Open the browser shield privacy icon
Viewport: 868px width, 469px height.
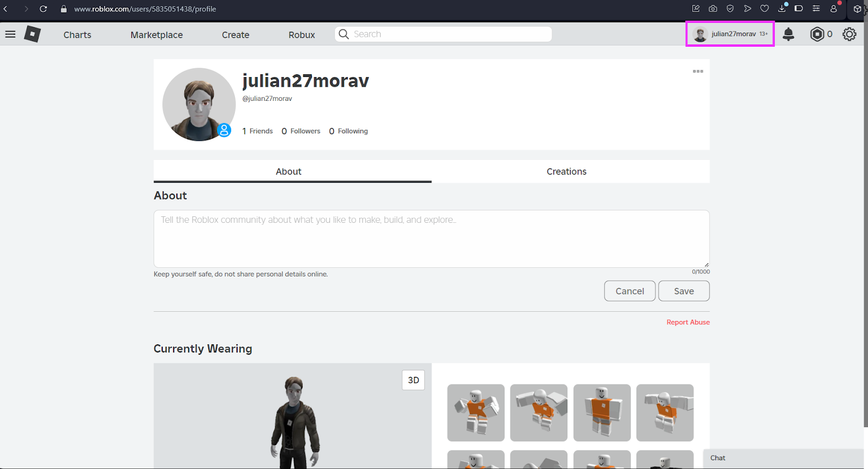tap(730, 9)
